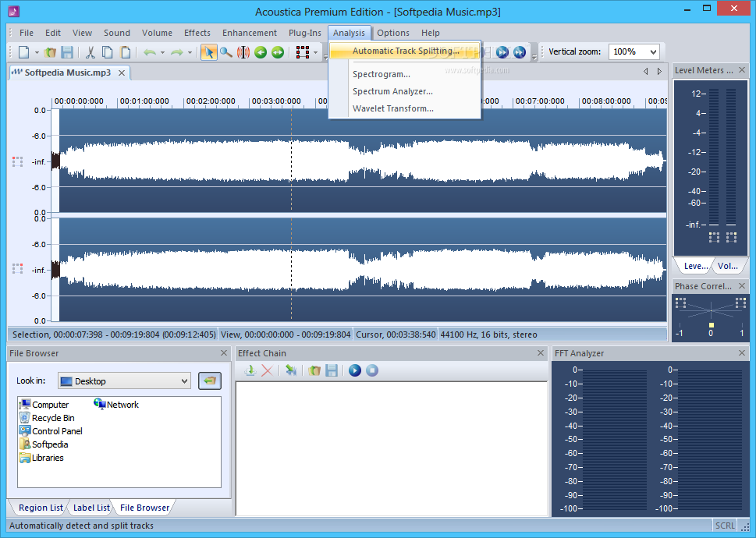Screen dimensions: 756x538
Task: Select the Softpedia folder in File Browser
Action: click(44, 444)
